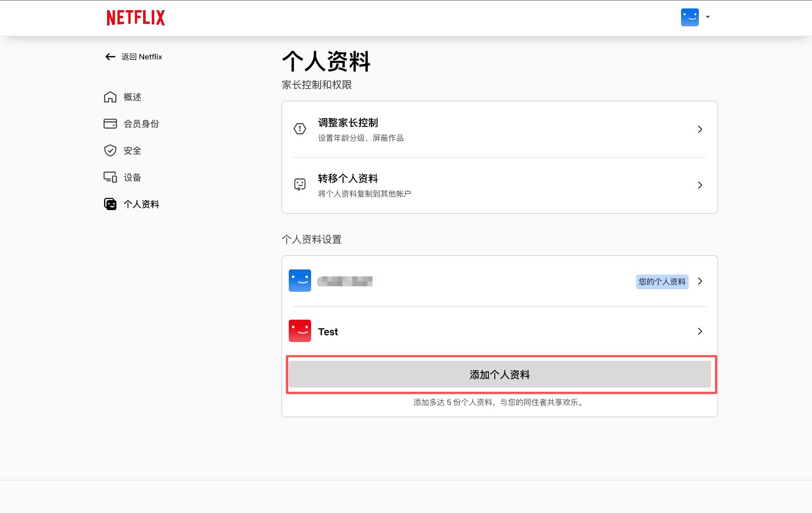Click the red Test profile avatar
The width and height of the screenshot is (812, 513).
click(x=300, y=331)
